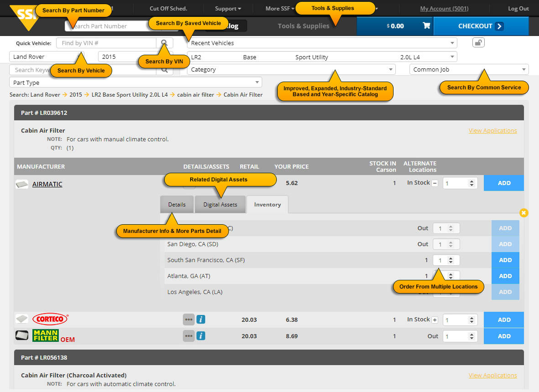Viewport: 539px width, 392px height.
Task: Open the Common Job dropdown
Action: click(x=469, y=70)
